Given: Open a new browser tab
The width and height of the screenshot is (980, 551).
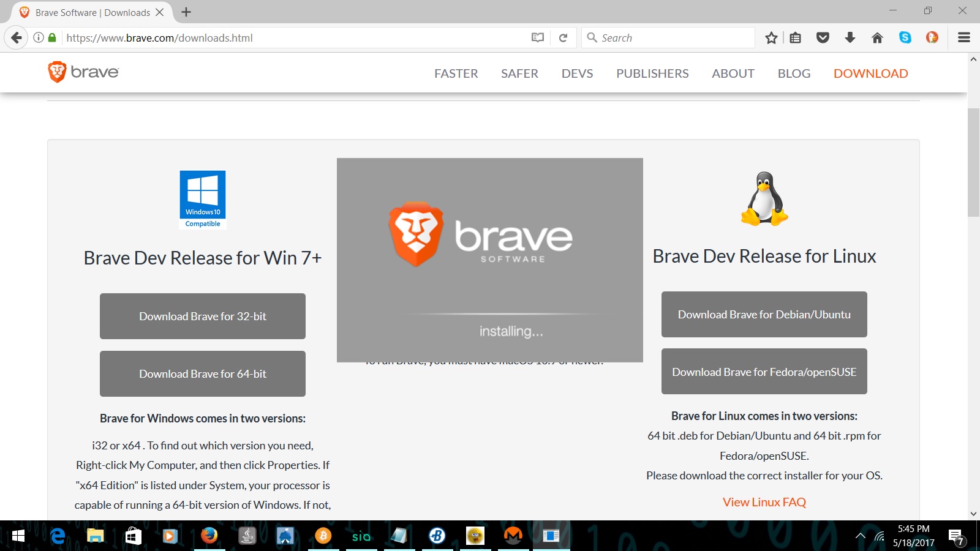Looking at the screenshot, I should pyautogui.click(x=186, y=12).
